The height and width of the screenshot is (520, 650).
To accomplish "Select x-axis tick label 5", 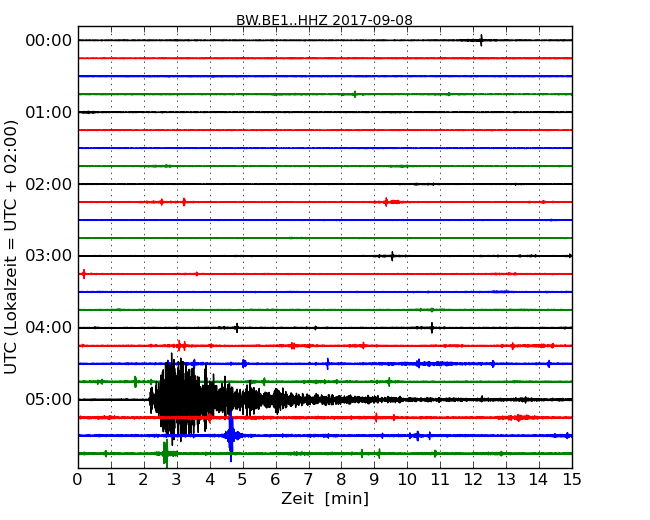I will pyautogui.click(x=242, y=479).
